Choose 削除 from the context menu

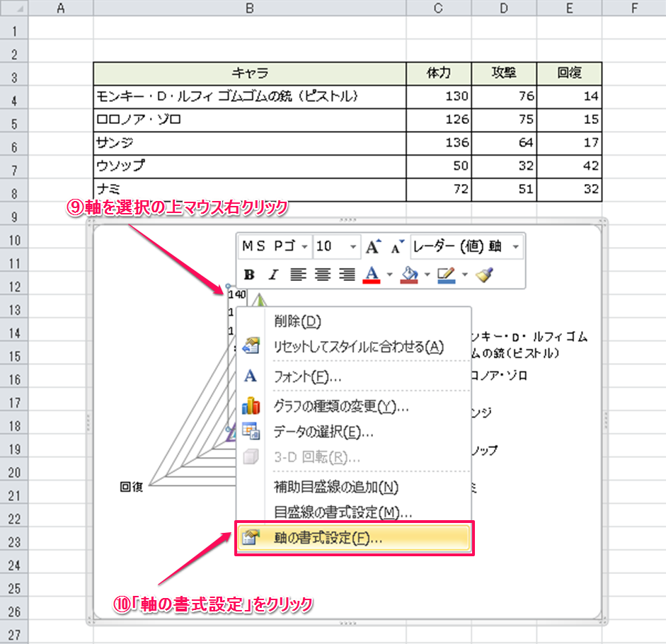(x=297, y=321)
